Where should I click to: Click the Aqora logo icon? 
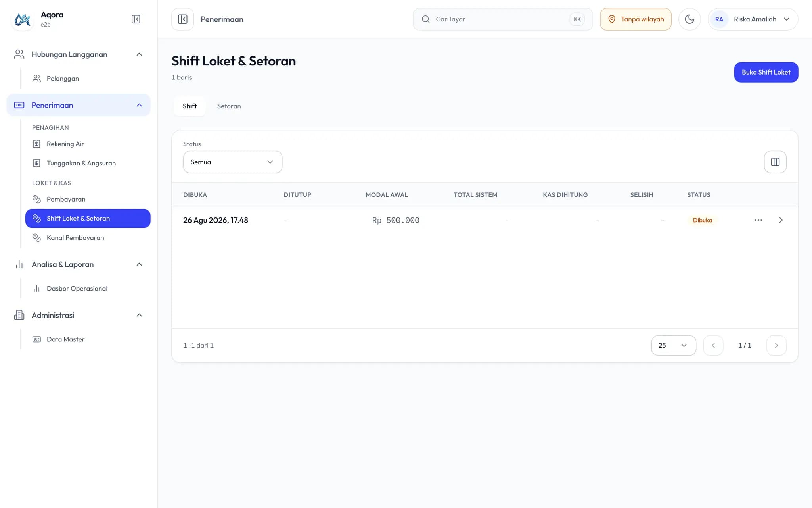click(22, 19)
